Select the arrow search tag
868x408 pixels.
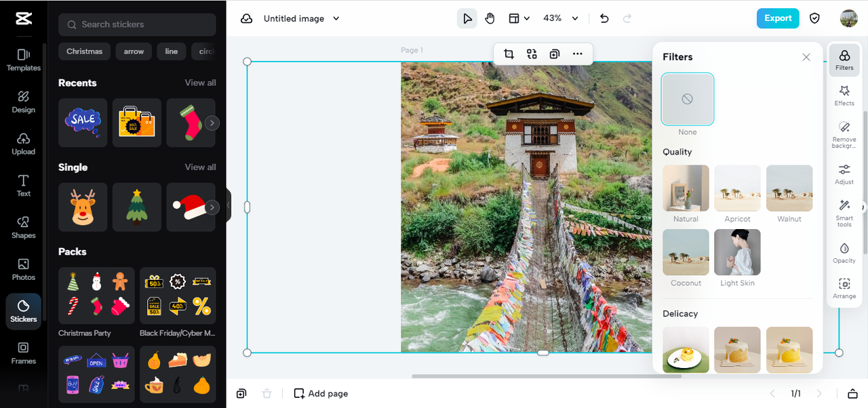click(134, 52)
